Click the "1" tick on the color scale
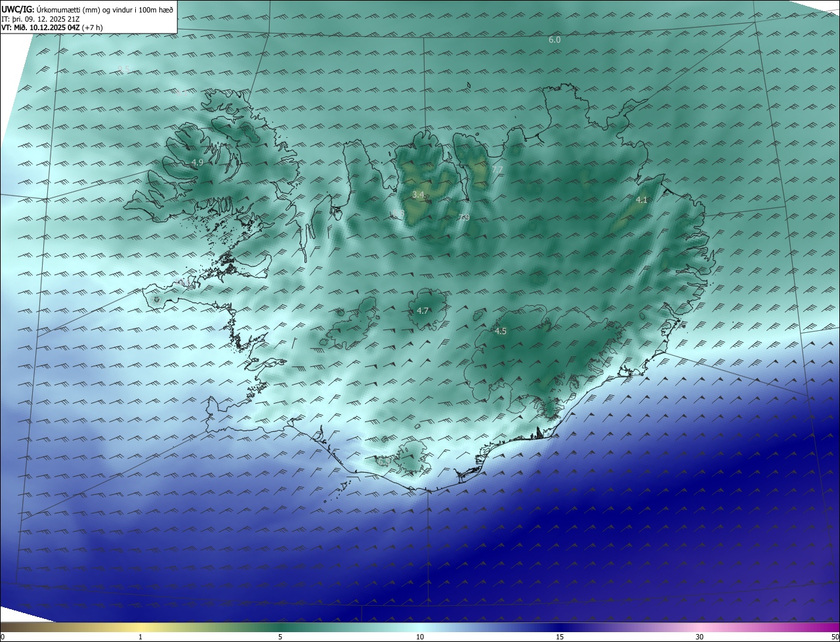Image resolution: width=840 pixels, height=642 pixels. point(140,637)
